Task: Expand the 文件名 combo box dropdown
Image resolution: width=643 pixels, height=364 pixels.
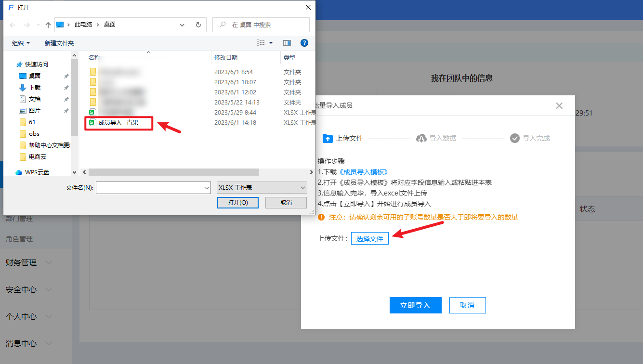Action: (207, 188)
